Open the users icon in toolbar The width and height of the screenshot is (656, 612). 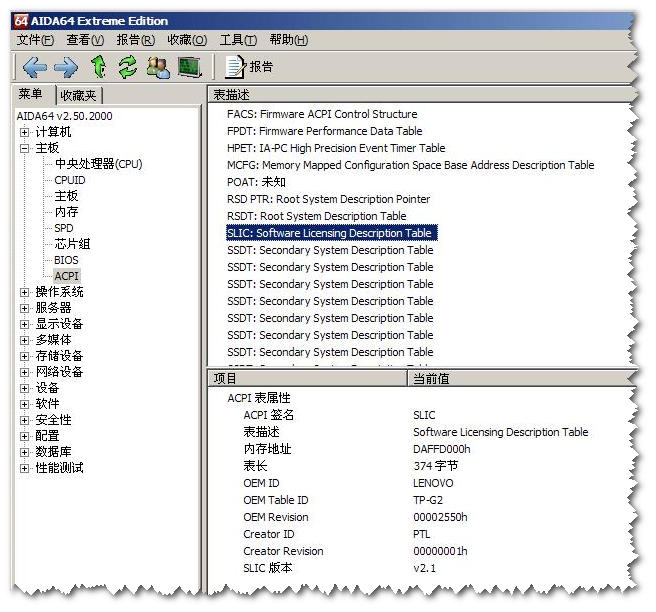(158, 67)
